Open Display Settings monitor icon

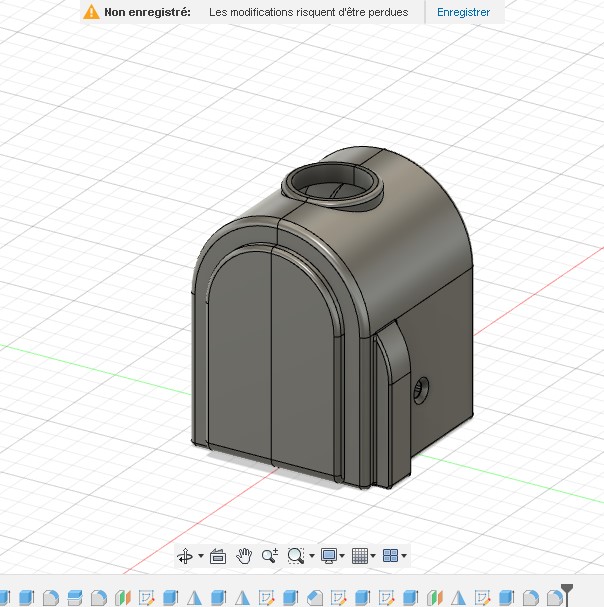point(329,556)
